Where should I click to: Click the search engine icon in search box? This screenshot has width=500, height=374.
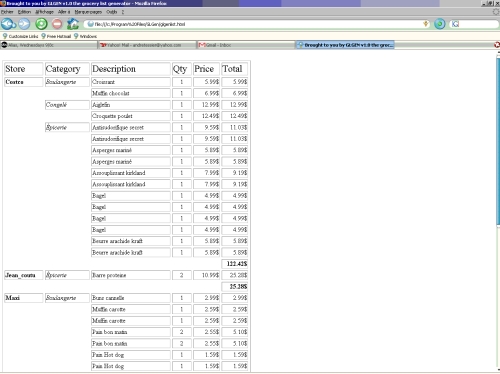click(x=456, y=24)
